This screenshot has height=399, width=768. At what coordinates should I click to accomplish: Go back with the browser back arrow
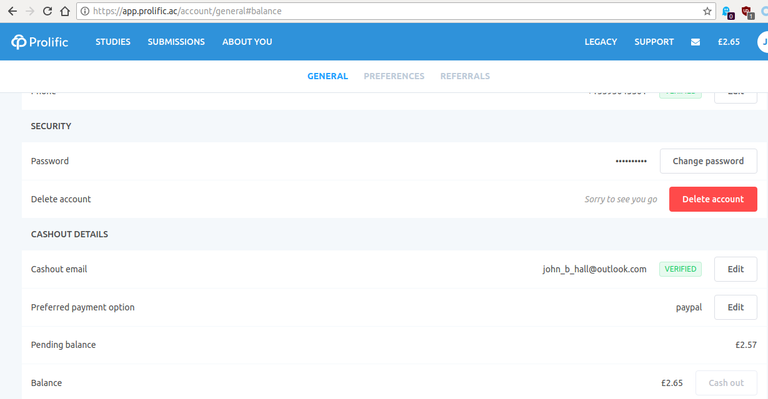pyautogui.click(x=12, y=11)
